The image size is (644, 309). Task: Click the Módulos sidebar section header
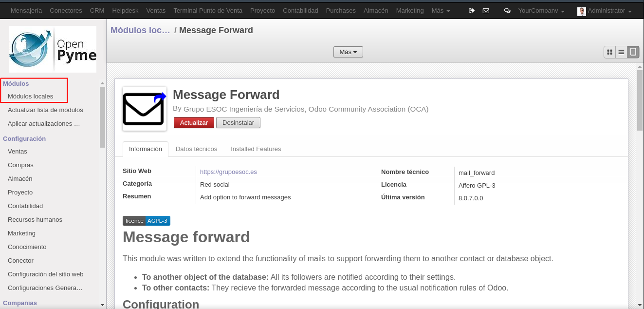coord(16,84)
